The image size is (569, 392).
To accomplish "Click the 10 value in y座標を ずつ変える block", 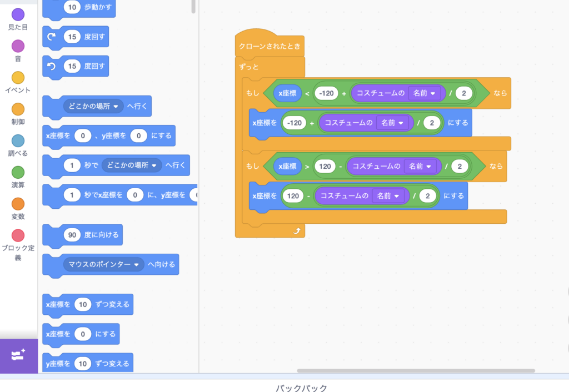I will (x=83, y=364).
